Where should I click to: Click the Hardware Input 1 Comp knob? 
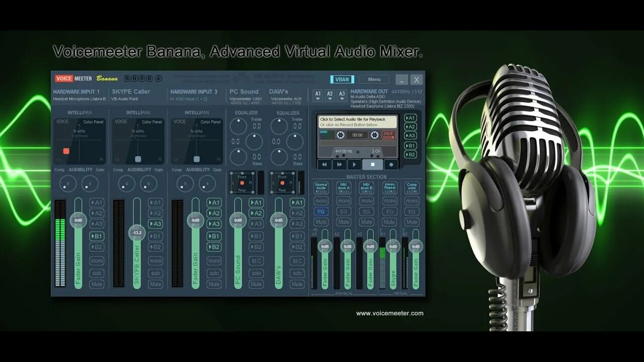click(67, 184)
